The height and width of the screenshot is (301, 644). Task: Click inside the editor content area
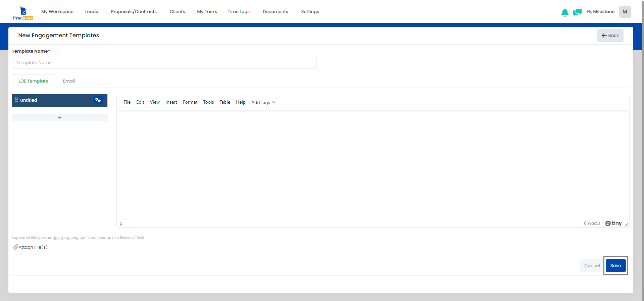click(x=373, y=164)
